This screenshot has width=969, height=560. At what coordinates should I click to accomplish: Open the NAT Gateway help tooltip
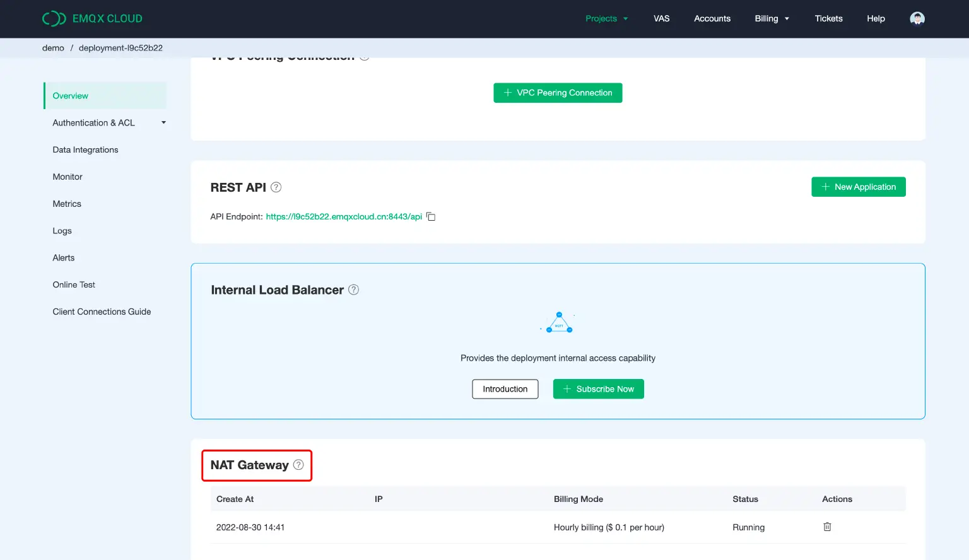click(x=297, y=464)
